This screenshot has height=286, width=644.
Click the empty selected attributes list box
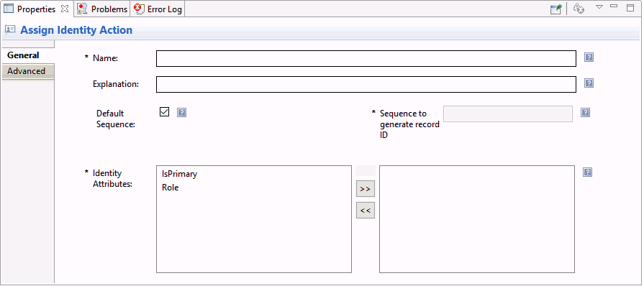[x=477, y=219]
